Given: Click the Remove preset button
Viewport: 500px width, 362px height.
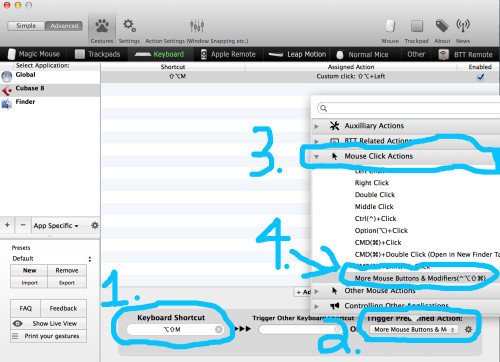Looking at the screenshot, I should click(67, 270).
